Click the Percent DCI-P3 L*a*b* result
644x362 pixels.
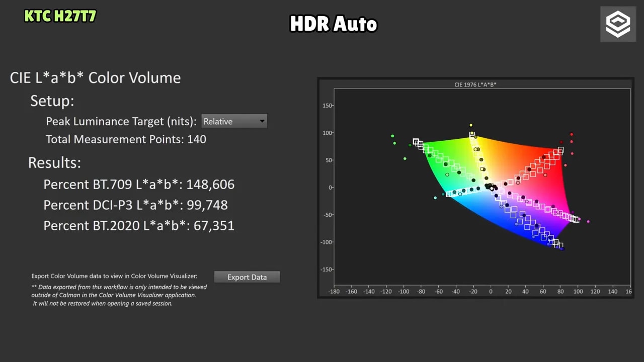click(x=135, y=205)
